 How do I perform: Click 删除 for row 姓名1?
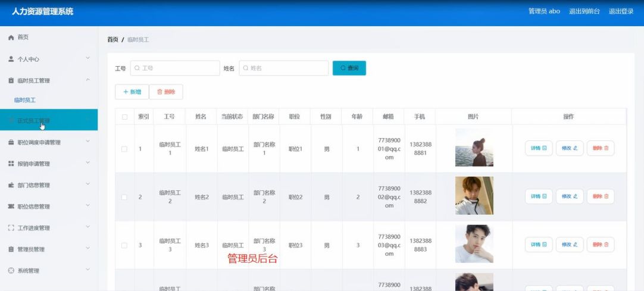[x=601, y=148]
